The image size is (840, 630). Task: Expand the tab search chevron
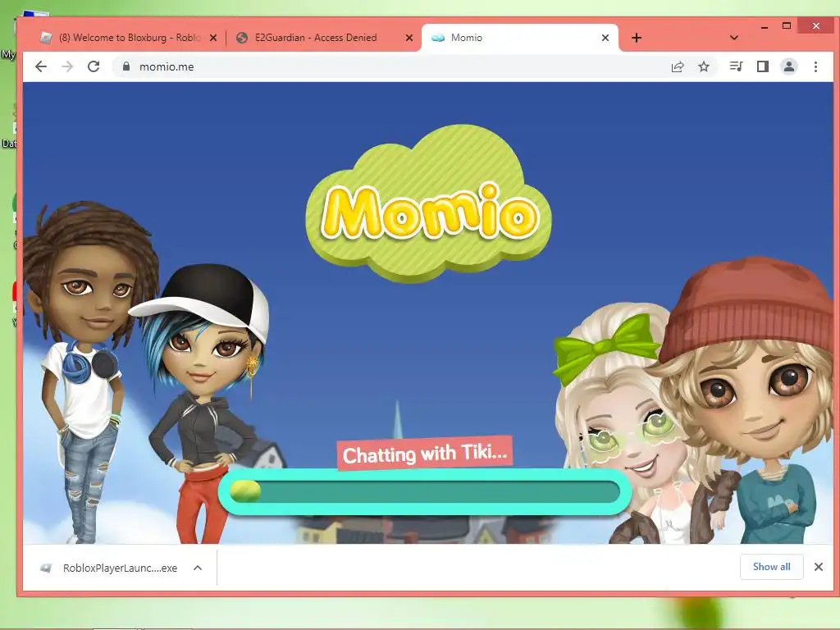coord(734,38)
